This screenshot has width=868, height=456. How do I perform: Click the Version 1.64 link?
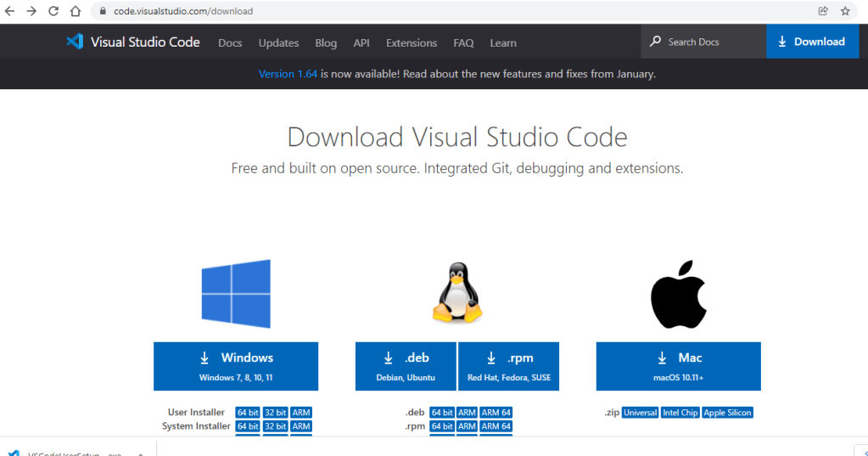(288, 74)
